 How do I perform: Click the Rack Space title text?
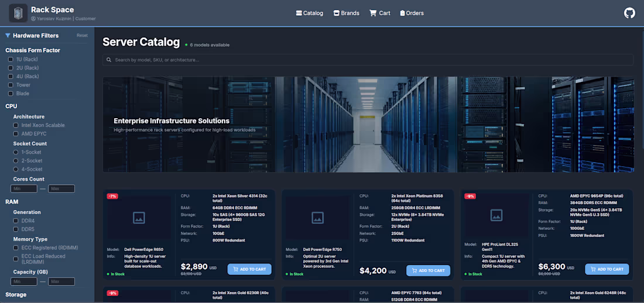click(x=53, y=9)
